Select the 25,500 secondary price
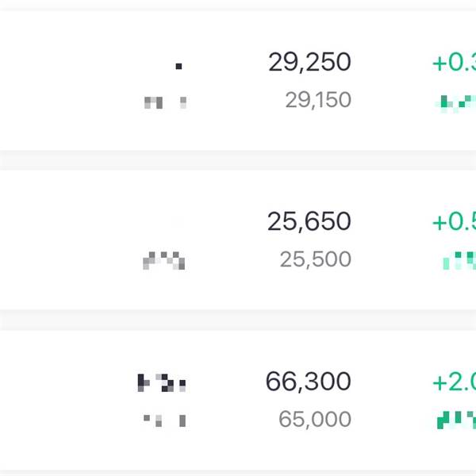Image resolution: width=476 pixels, height=476 pixels. pyautogui.click(x=315, y=259)
